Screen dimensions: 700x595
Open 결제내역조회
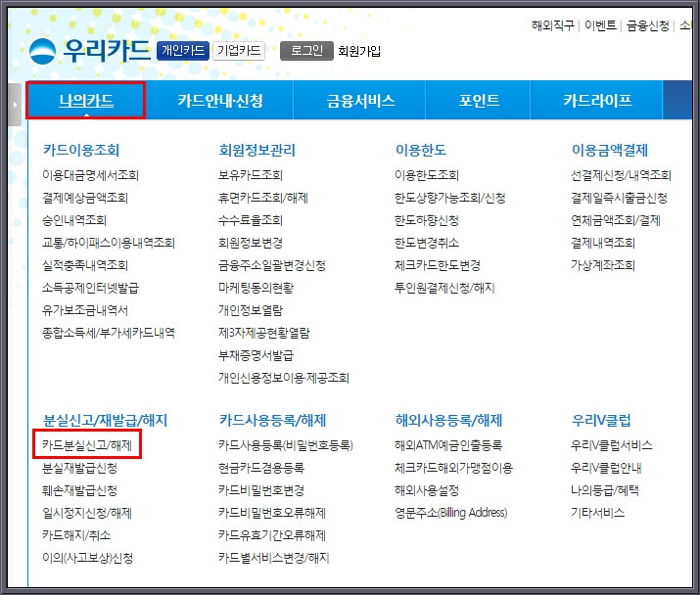coord(603,243)
